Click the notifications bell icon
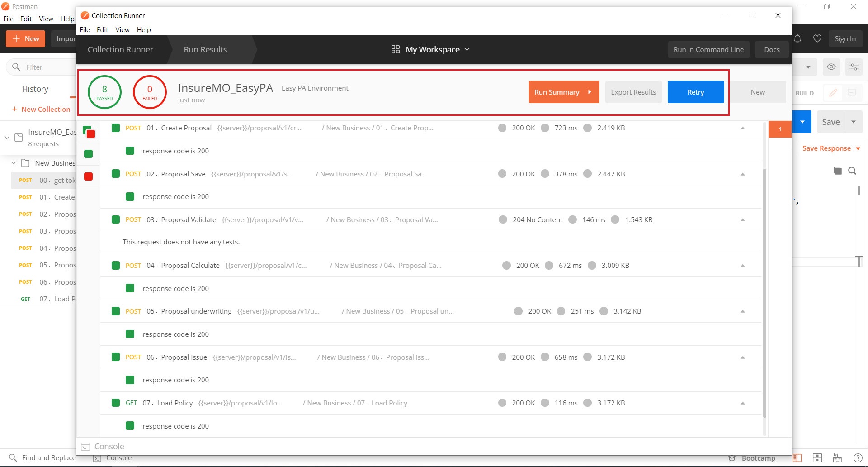Screen dimensions: 868x467 tap(798, 39)
